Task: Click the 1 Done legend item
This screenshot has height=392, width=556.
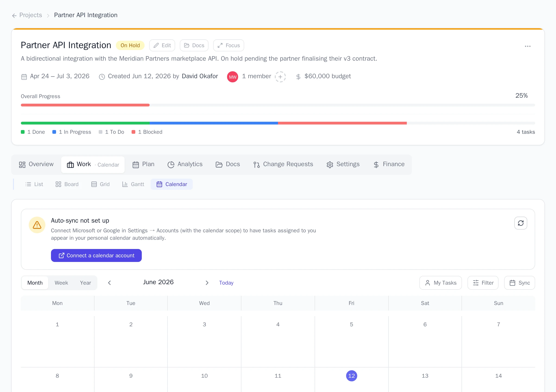Action: pyautogui.click(x=33, y=132)
